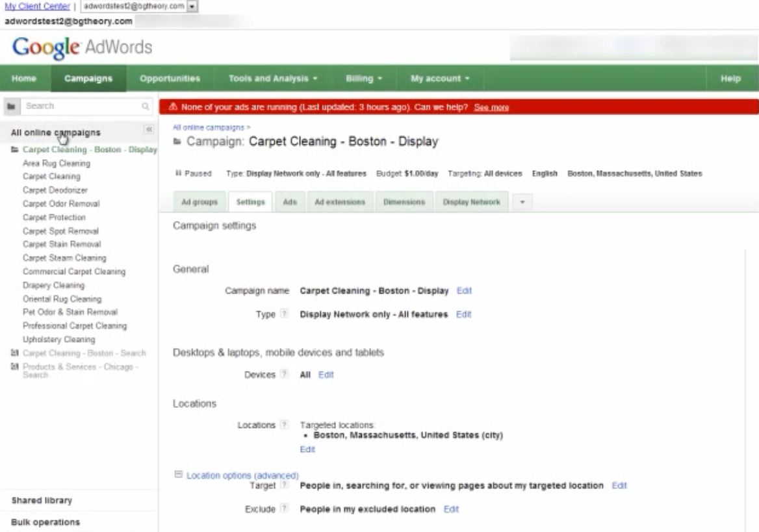Viewport: 759px width, 532px height.
Task: Open the Billing dropdown menu
Action: click(363, 79)
